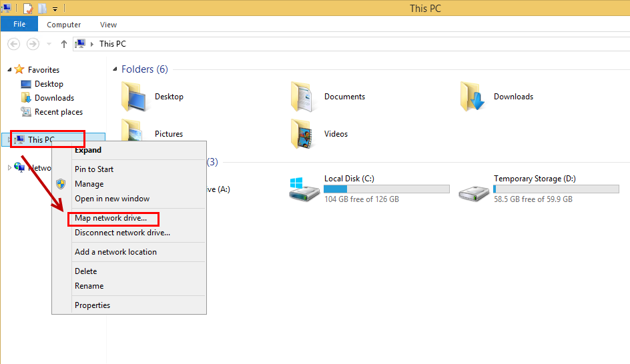Open the Desktop folder icon

click(x=133, y=97)
